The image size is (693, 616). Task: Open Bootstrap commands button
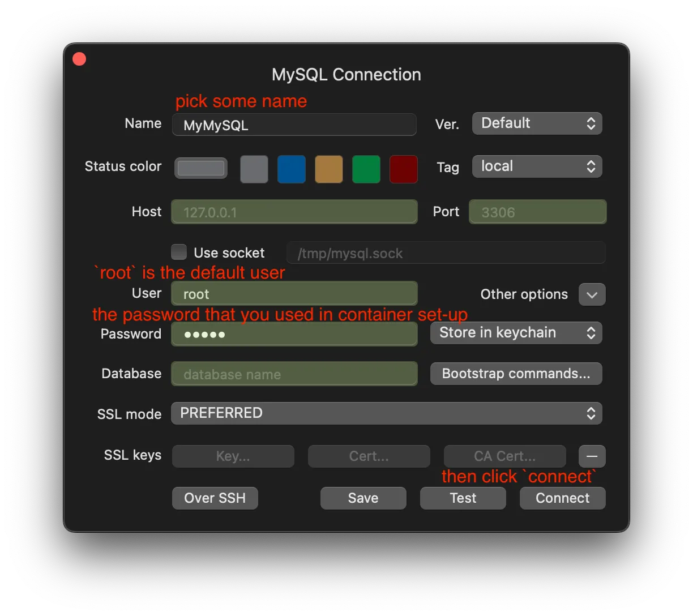point(516,374)
